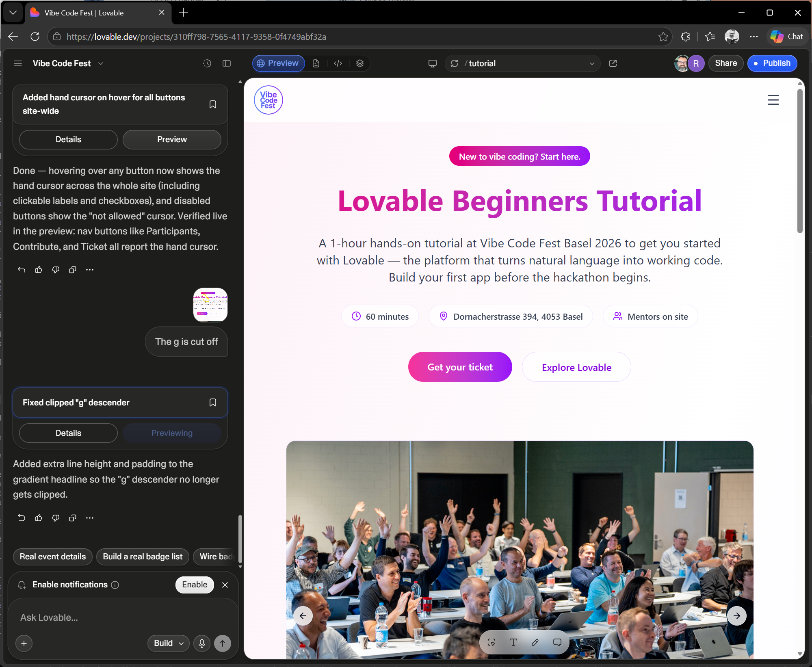Activate the pencil draw tool
This screenshot has width=812, height=667.
tap(535, 642)
